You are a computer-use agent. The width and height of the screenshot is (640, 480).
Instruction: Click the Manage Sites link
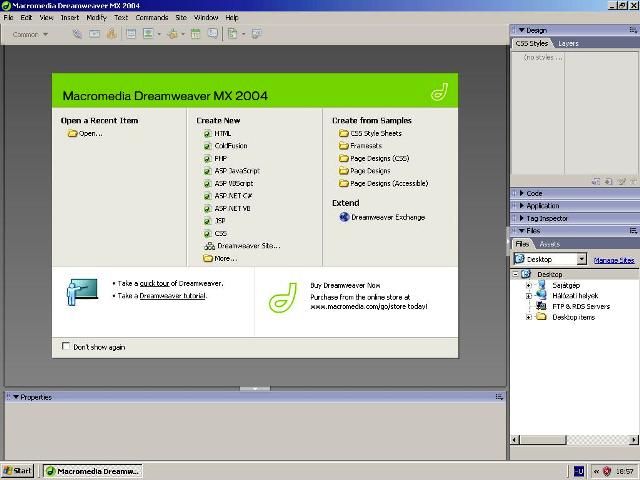click(x=614, y=260)
